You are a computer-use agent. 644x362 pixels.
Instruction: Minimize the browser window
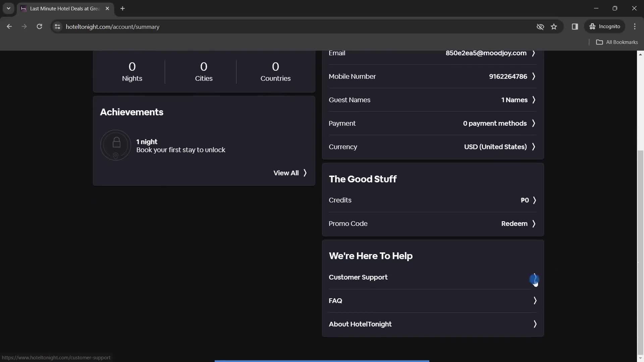click(x=596, y=8)
